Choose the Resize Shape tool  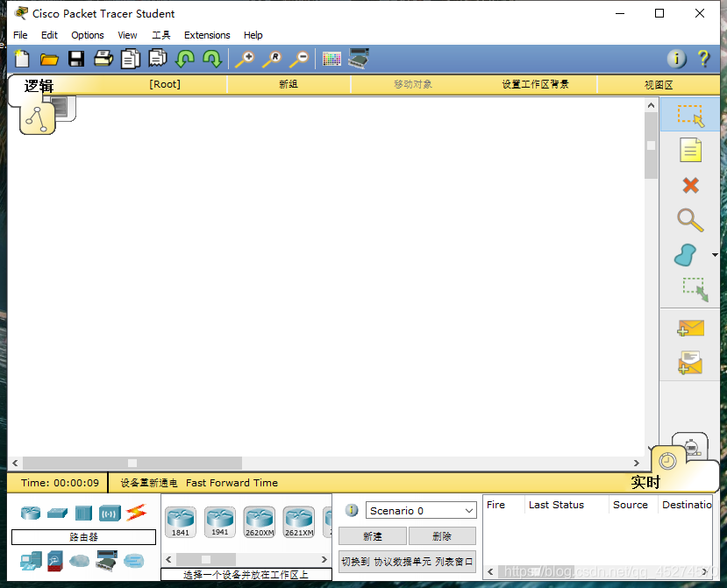tap(695, 289)
